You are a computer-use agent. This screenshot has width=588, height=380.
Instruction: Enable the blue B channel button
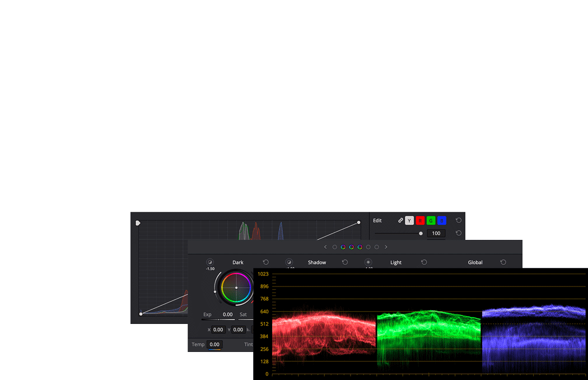click(442, 221)
